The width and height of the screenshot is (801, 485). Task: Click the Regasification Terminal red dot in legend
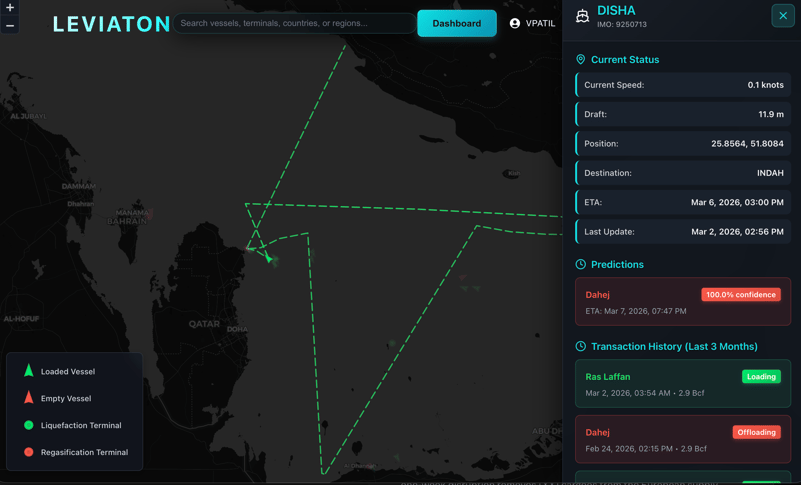tap(29, 452)
